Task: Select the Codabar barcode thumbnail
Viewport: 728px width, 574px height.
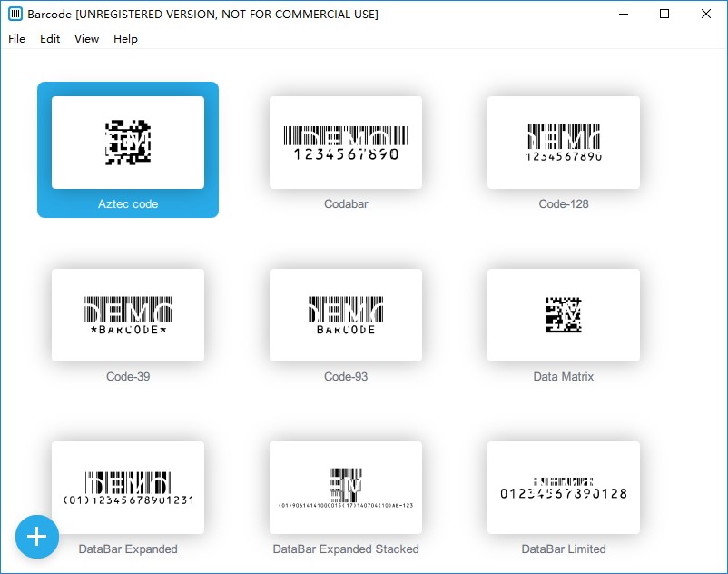Action: (x=346, y=143)
